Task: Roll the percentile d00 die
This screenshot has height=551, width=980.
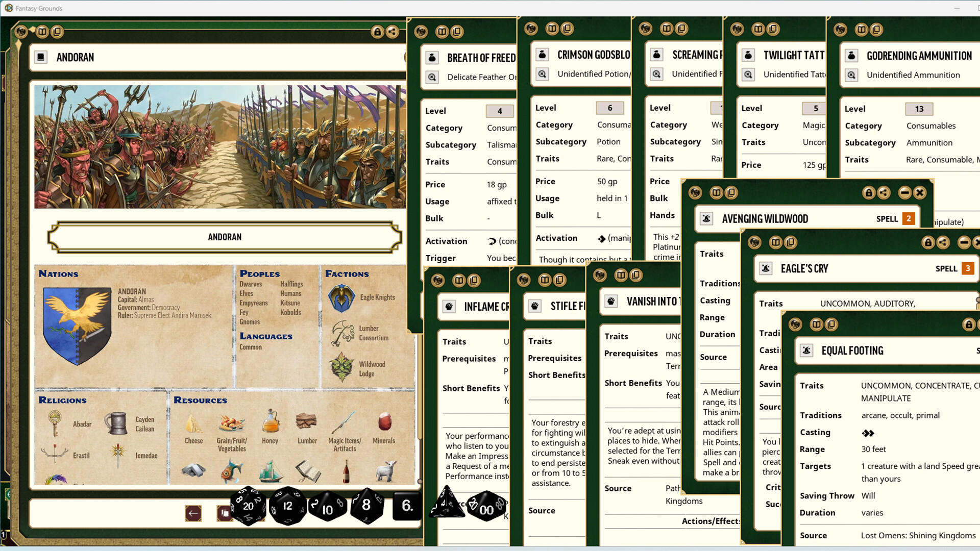Action: coord(486,507)
